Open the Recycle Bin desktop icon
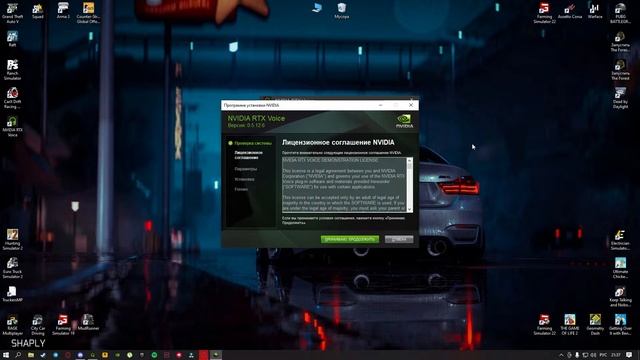 pyautogui.click(x=342, y=11)
